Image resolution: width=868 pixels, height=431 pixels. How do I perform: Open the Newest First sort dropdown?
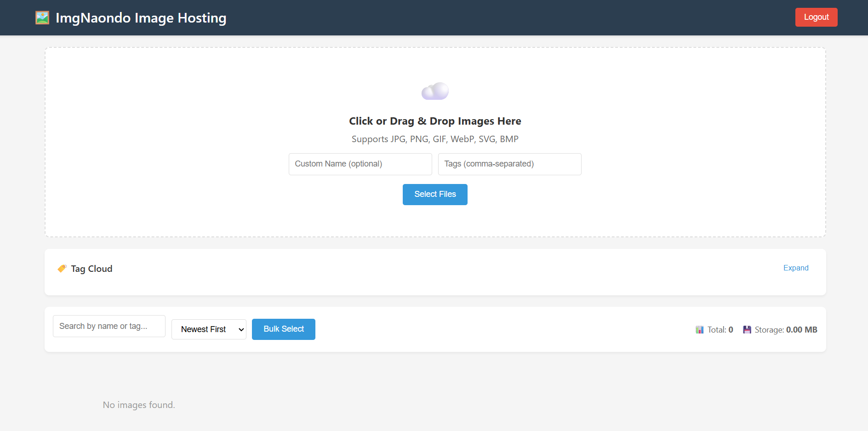click(209, 329)
